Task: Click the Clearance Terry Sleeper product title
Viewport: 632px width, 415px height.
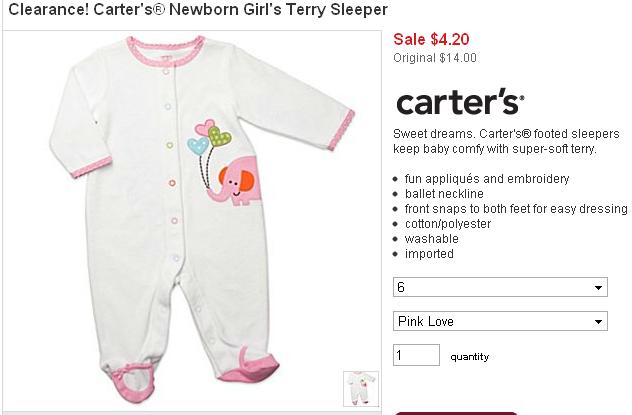Action: (x=198, y=9)
